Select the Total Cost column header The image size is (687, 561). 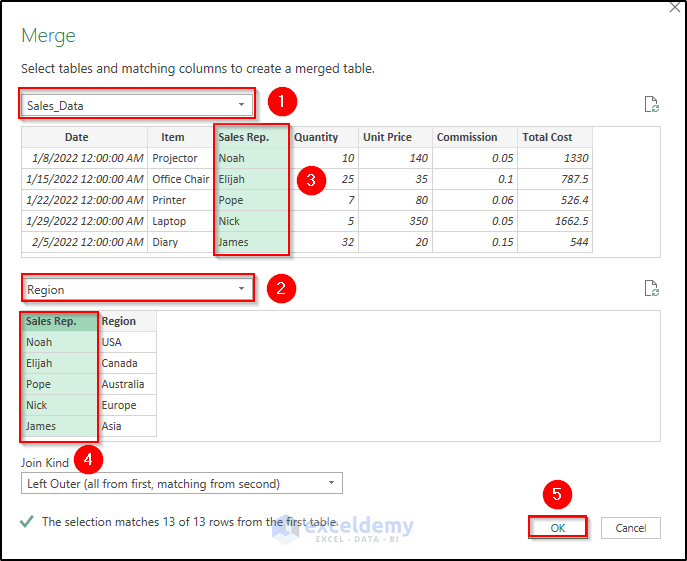pyautogui.click(x=547, y=137)
